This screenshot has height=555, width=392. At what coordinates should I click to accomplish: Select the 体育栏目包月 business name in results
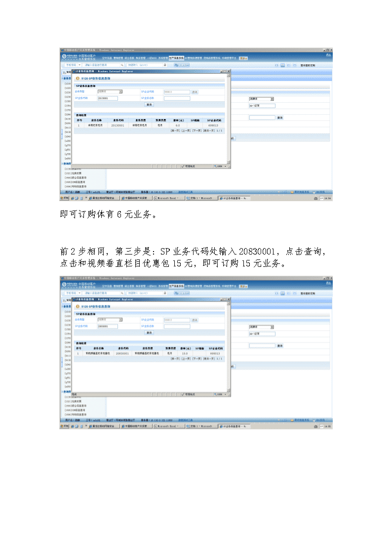tap(95, 126)
